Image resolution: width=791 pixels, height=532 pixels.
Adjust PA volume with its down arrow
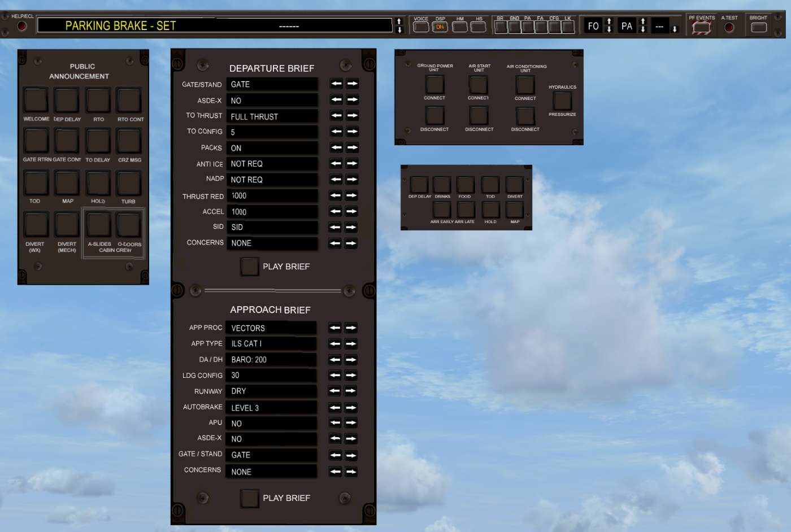(x=642, y=28)
